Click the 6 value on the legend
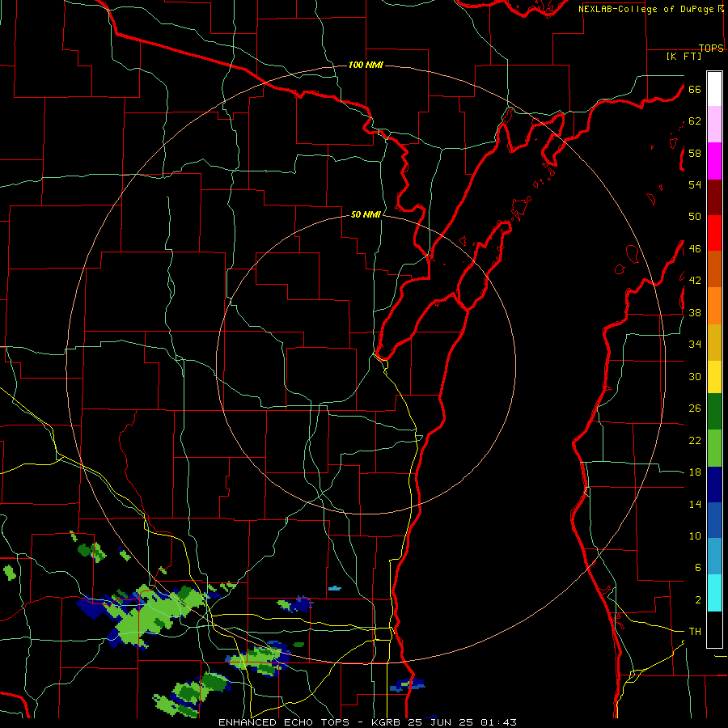 click(x=697, y=567)
